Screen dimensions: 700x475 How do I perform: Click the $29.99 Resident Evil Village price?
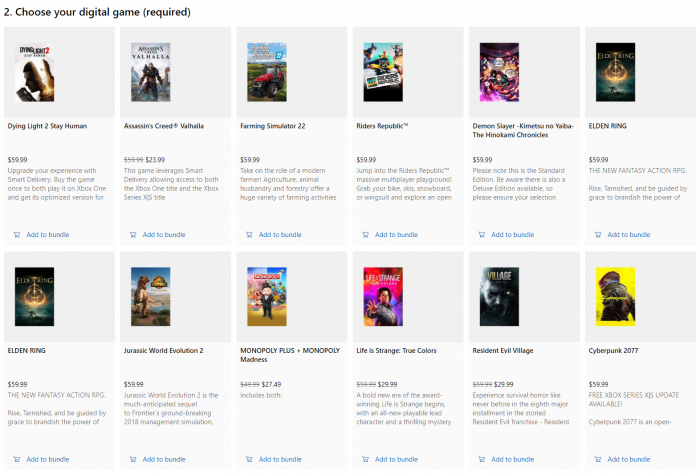pyautogui.click(x=504, y=384)
